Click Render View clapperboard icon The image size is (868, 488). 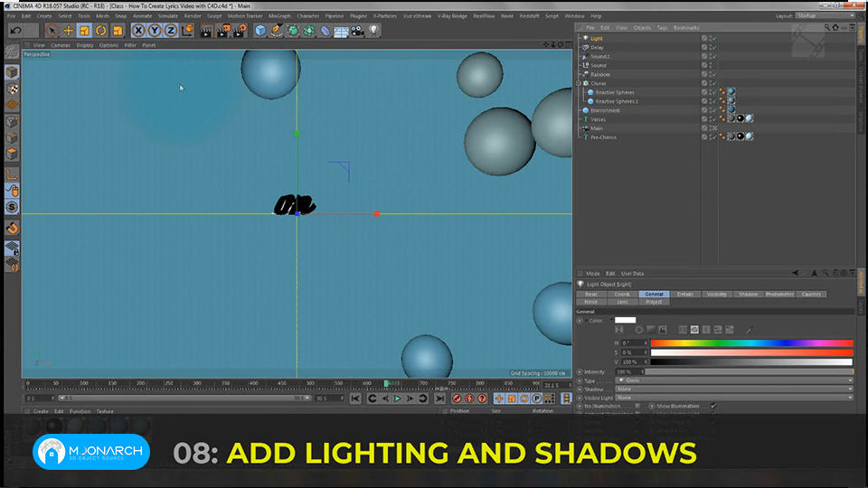pyautogui.click(x=206, y=31)
